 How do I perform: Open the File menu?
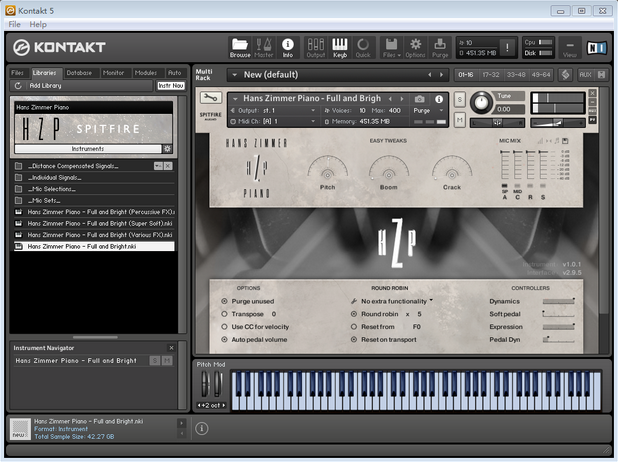click(15, 24)
